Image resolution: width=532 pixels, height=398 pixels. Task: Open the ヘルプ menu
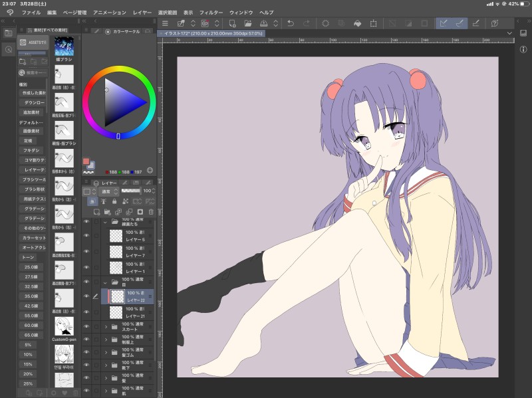click(x=267, y=13)
